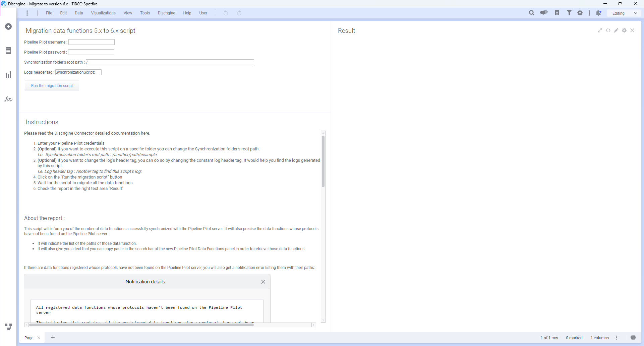Close the Result visualization

[632, 30]
